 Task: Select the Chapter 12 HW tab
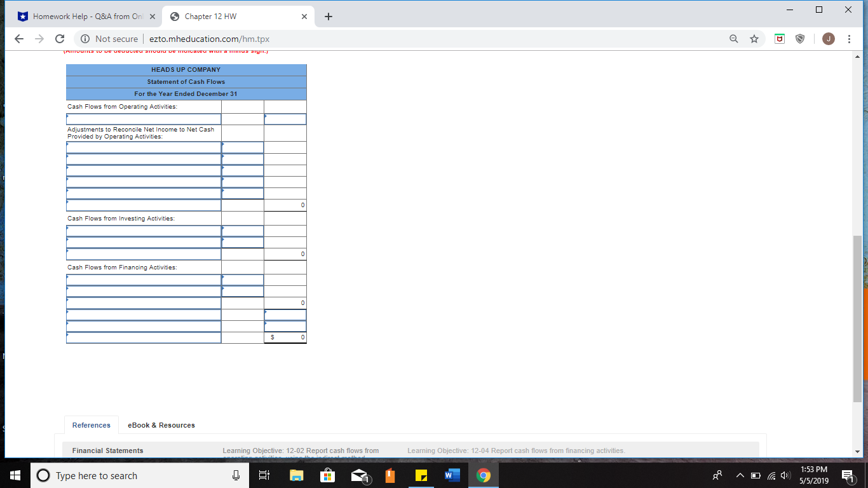[238, 17]
